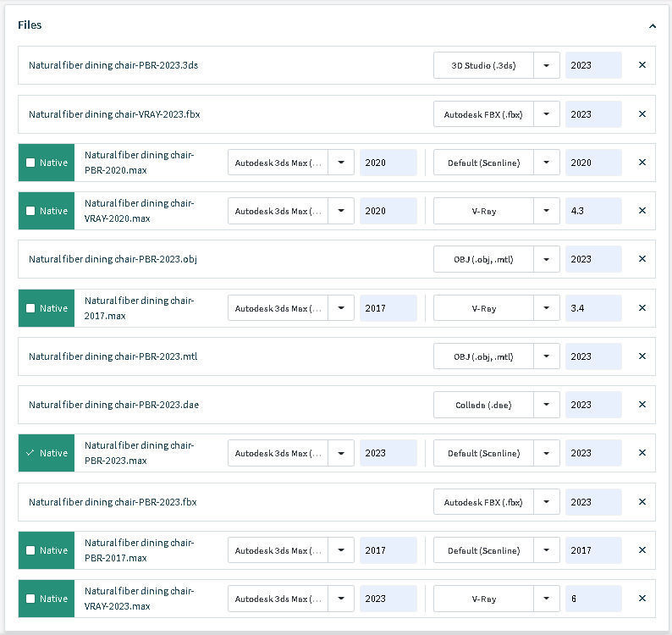Image resolution: width=672 pixels, height=635 pixels.
Task: Open the Collada (.dae) format dropdown
Action: point(547,405)
